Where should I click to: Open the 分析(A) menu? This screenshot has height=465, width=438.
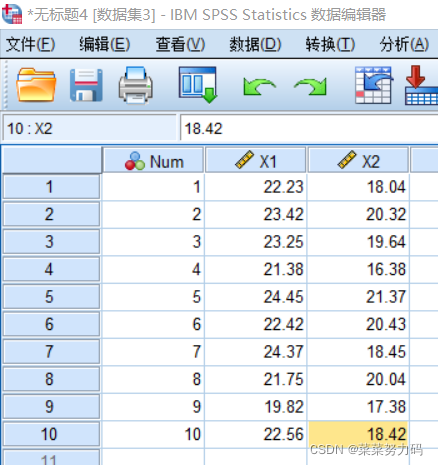(404, 44)
